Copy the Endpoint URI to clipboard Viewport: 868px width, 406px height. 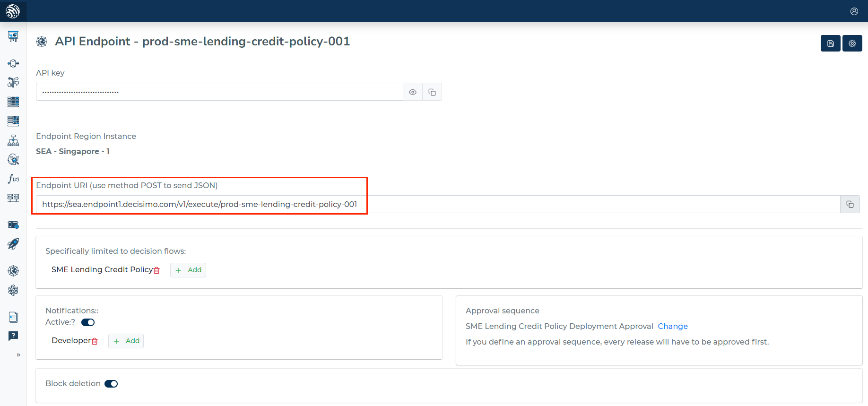(850, 204)
